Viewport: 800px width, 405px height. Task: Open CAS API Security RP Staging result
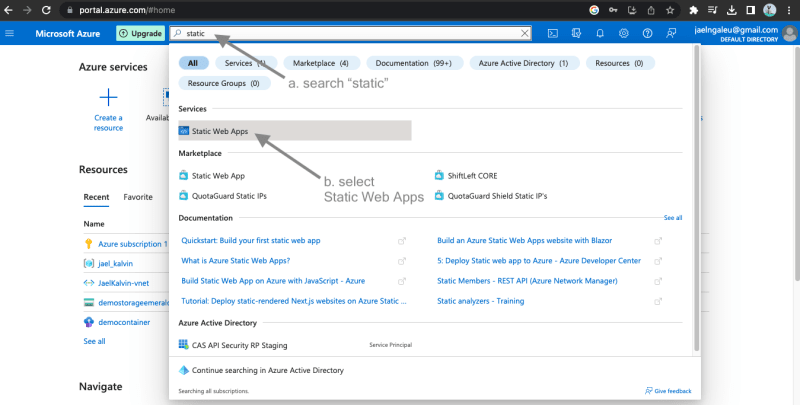pyautogui.click(x=233, y=345)
